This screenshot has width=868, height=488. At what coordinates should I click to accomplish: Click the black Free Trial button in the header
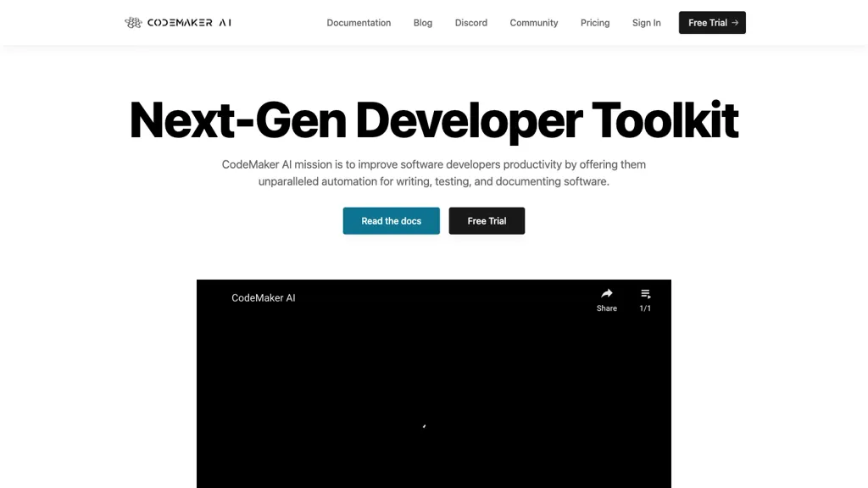tap(712, 23)
